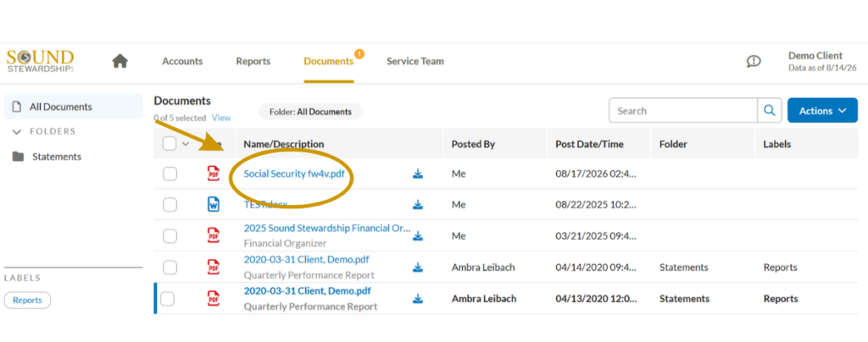Image resolution: width=868 pixels, height=342 pixels.
Task: Open the Service Team tab
Action: [x=415, y=61]
